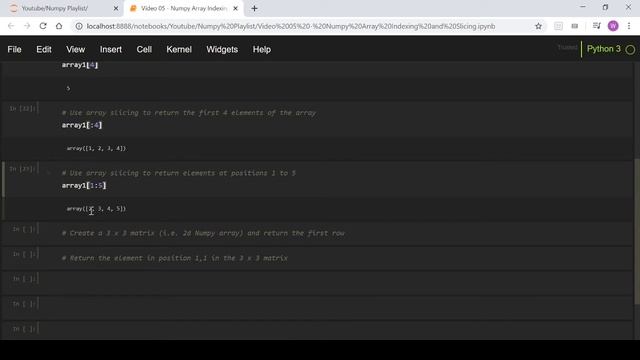Restore down the browser window
640x360 pixels.
pyautogui.click(x=605, y=7)
